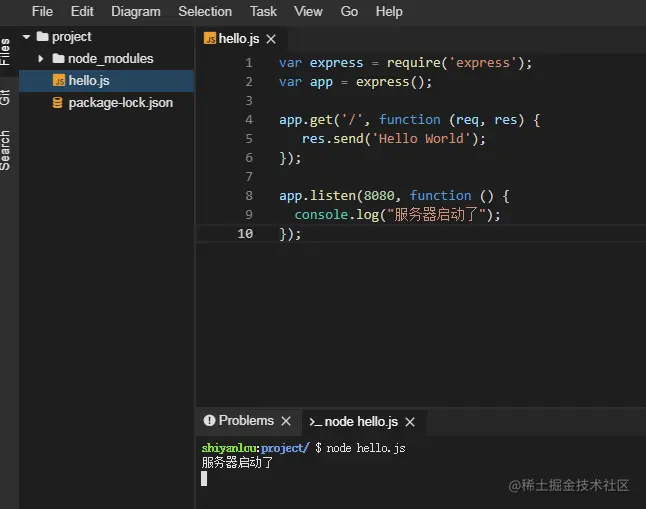Click the JS icon on the editor tab
This screenshot has width=646, height=509.
[x=210, y=38]
